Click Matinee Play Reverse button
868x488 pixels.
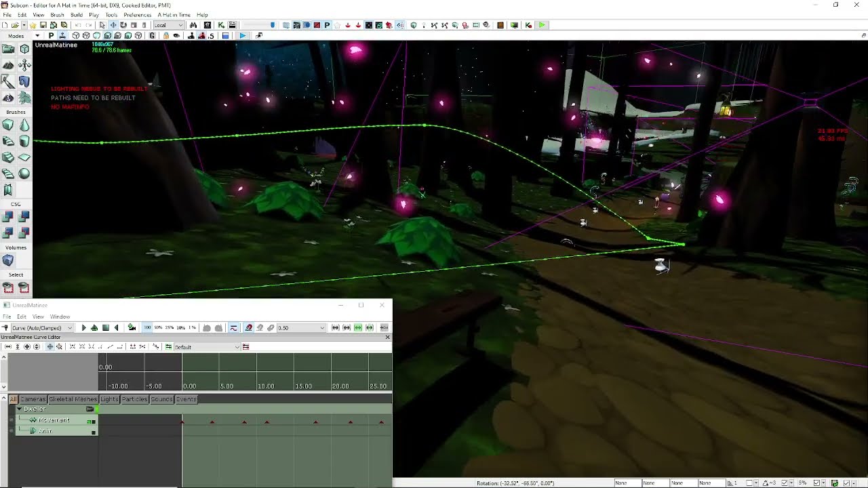116,327
